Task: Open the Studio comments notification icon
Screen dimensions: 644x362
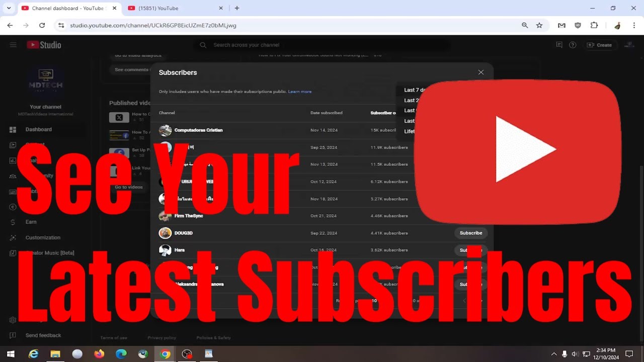Action: pos(559,45)
